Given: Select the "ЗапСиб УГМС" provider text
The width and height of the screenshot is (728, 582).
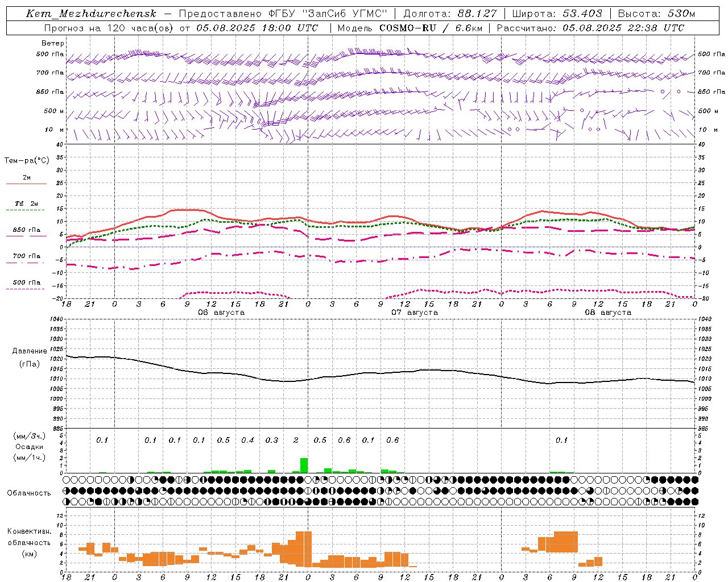Looking at the screenshot, I should coord(344,14).
